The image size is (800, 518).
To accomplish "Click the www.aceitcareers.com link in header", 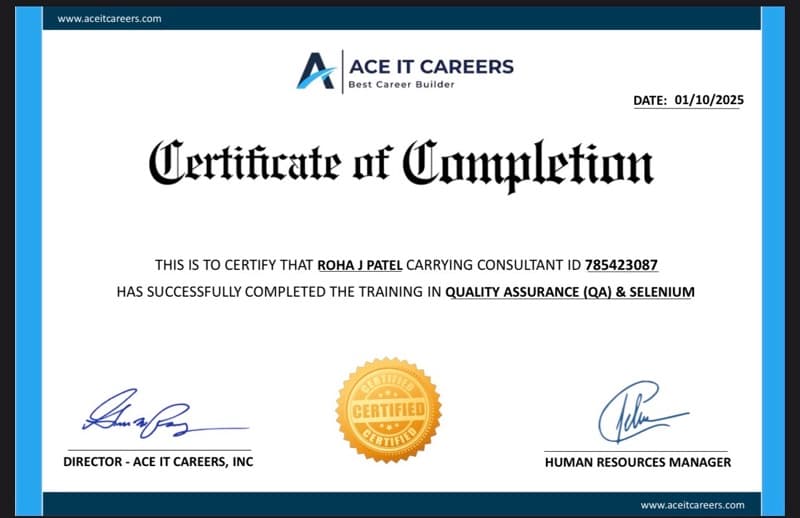I will tap(109, 19).
